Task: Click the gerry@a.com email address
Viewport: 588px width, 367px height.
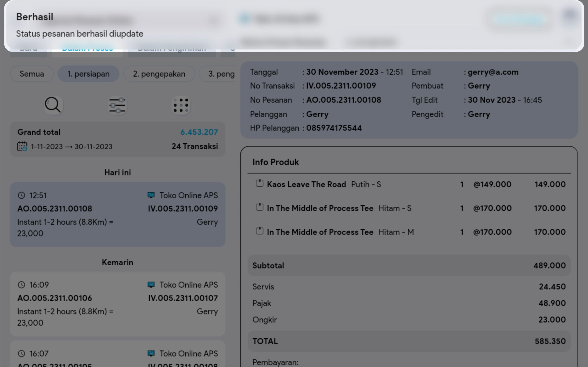Action: [493, 72]
